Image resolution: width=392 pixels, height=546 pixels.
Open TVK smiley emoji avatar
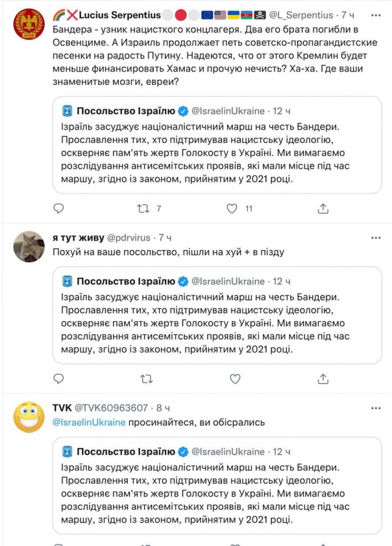coord(29,417)
